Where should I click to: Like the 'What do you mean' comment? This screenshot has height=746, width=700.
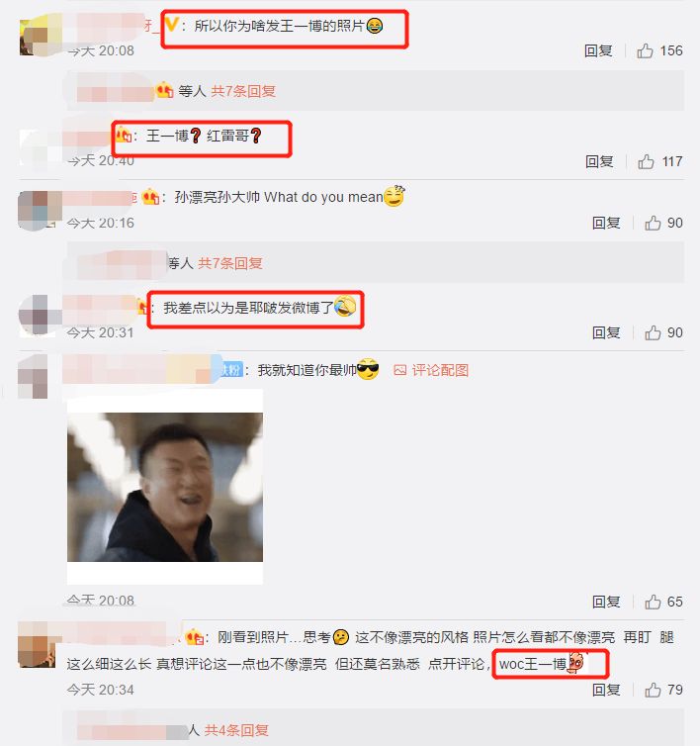[653, 223]
